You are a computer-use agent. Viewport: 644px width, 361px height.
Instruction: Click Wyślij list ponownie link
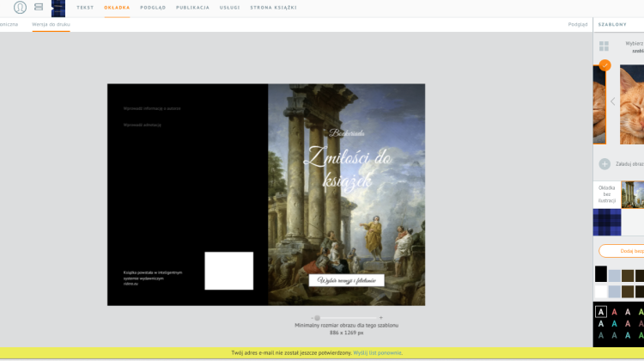pos(377,352)
